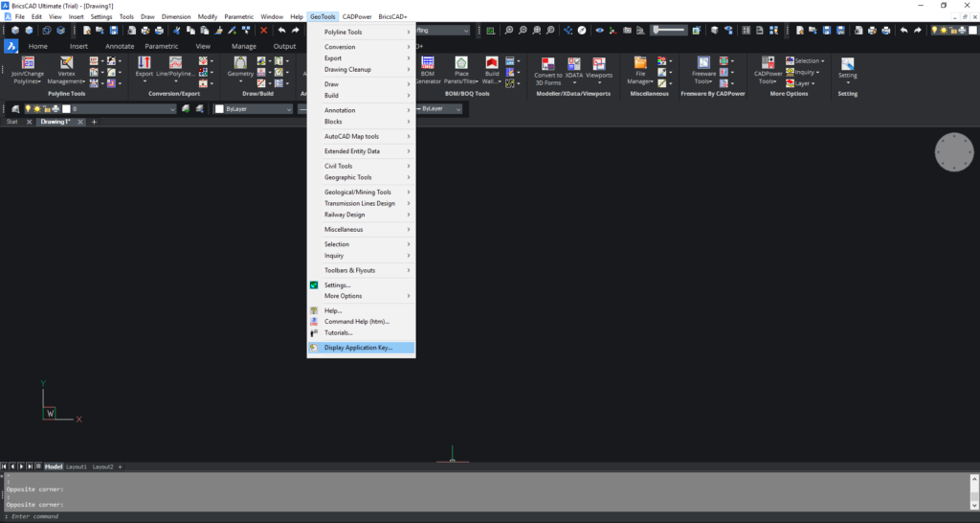Click the red X delete icon in toolbar
Viewport: 980px width, 523px height.
click(x=264, y=30)
